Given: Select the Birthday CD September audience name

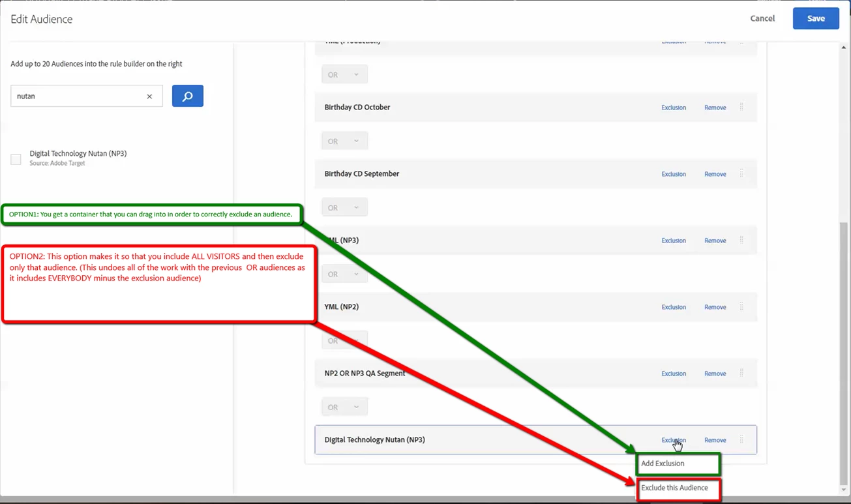Looking at the screenshot, I should pos(362,173).
